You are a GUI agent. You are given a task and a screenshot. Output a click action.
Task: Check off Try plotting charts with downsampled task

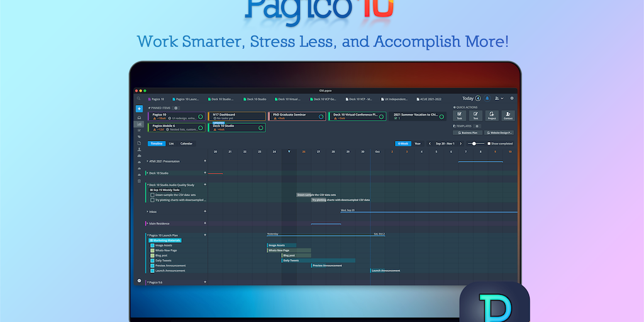[x=152, y=200]
